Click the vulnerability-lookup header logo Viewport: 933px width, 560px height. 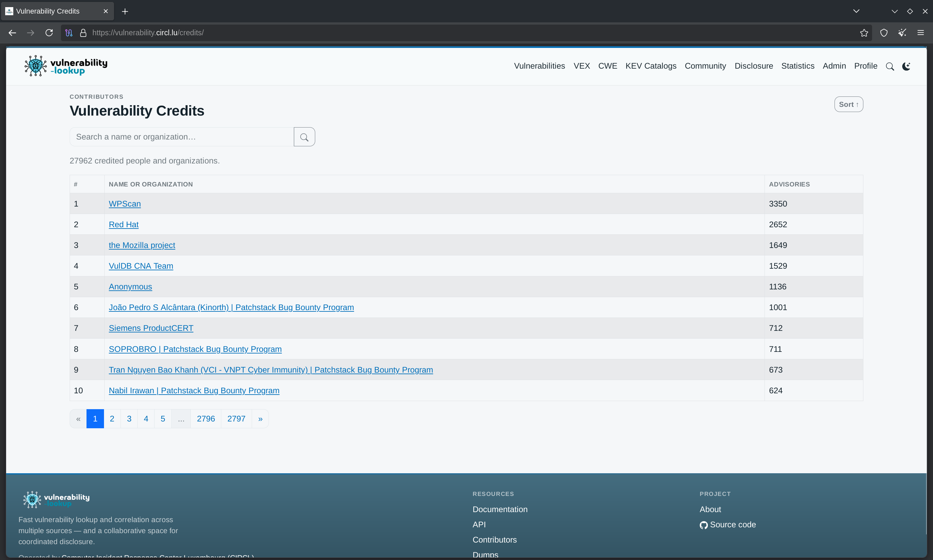(x=66, y=66)
